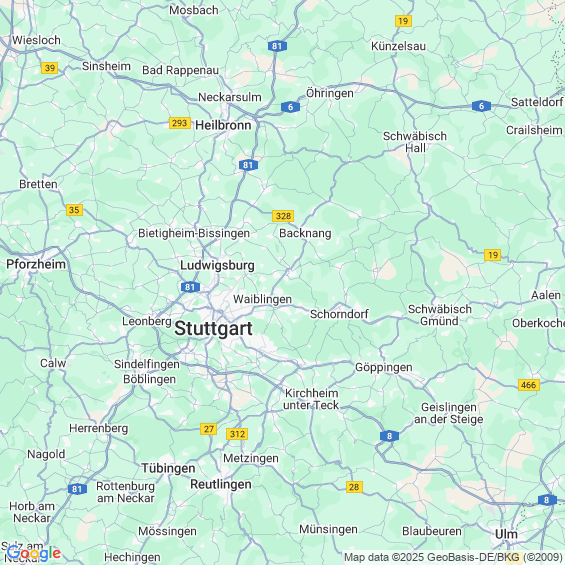Image resolution: width=565 pixels, height=565 pixels.
Task: Select the Ulm city label
Action: 506,534
